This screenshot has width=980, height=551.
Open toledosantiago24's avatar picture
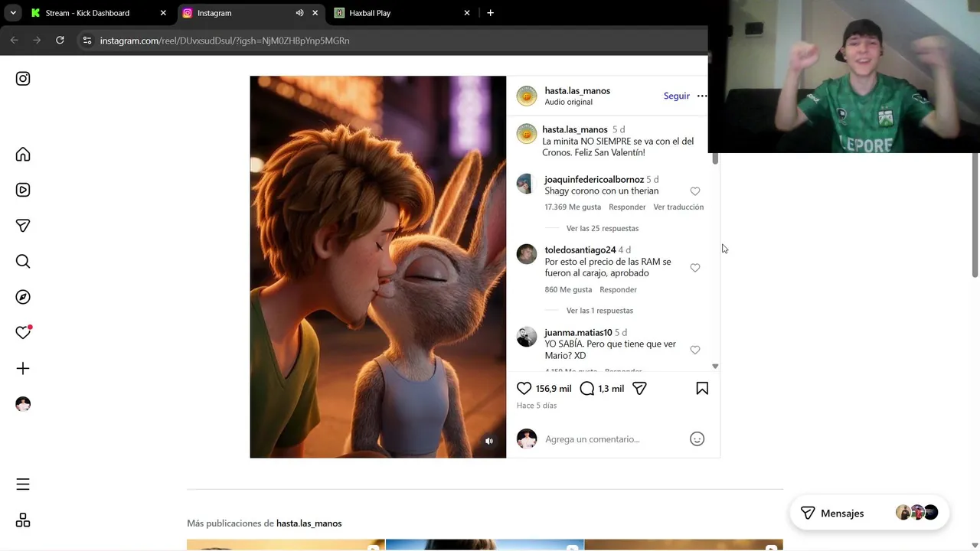[527, 254]
